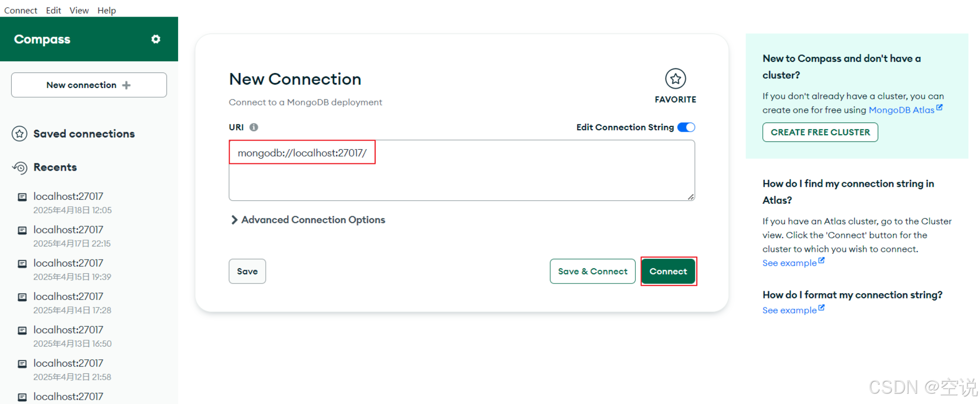Open Compass settings gear icon

point(156,39)
